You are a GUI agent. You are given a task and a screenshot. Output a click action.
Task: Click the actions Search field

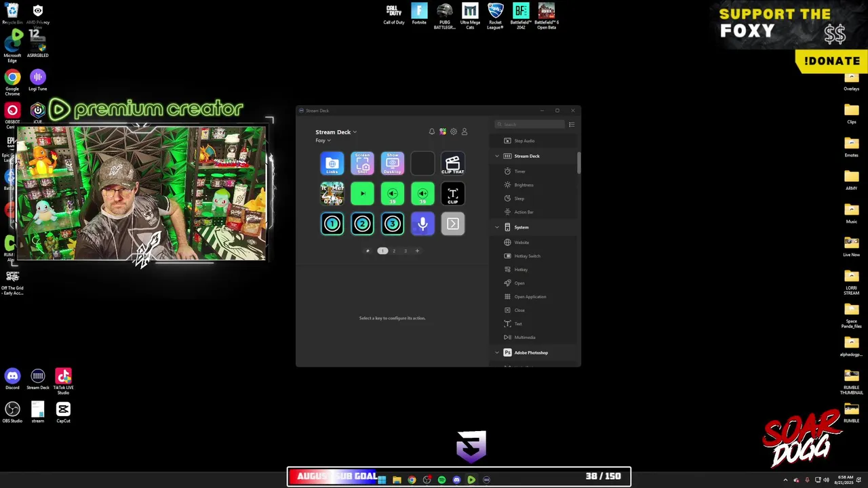pyautogui.click(x=530, y=124)
